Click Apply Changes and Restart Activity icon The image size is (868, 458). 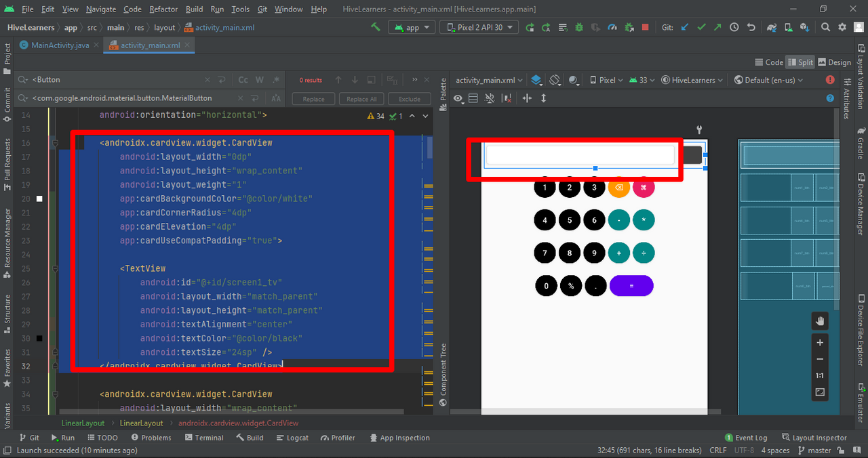pyautogui.click(x=546, y=27)
